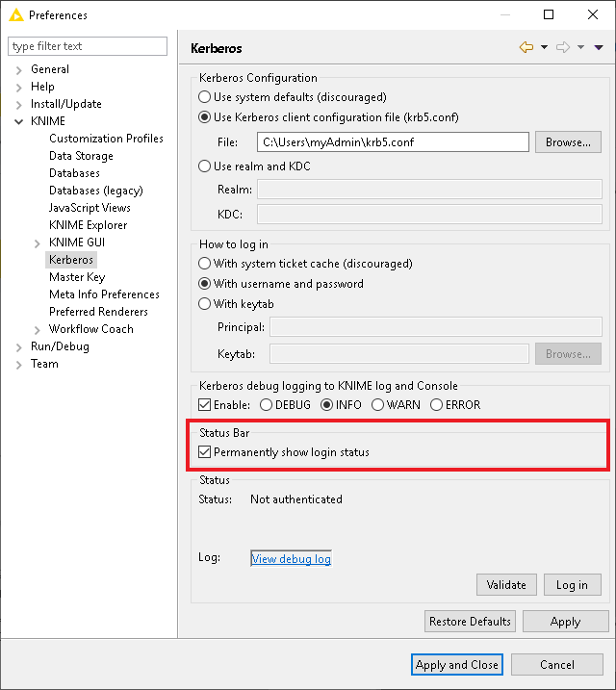Select the Team tree item
Viewport: 616px width, 690px height.
pyautogui.click(x=44, y=364)
